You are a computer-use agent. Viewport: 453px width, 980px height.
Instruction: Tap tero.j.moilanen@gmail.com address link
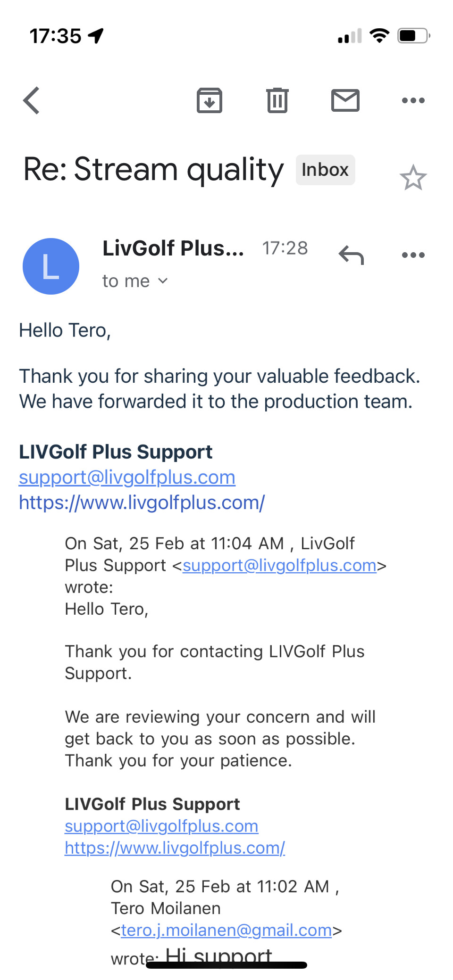[226, 930]
